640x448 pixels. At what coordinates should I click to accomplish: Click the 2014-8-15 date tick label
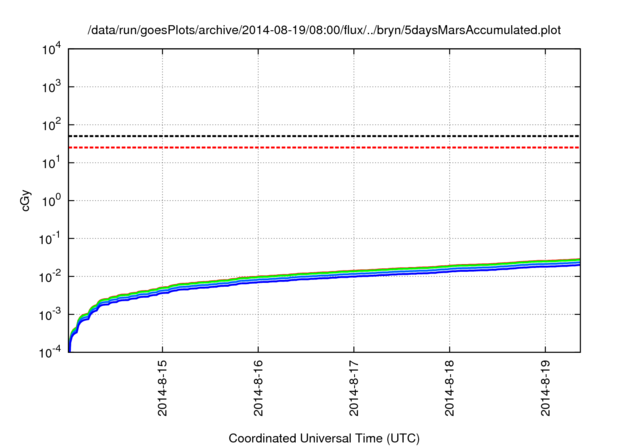(162, 388)
